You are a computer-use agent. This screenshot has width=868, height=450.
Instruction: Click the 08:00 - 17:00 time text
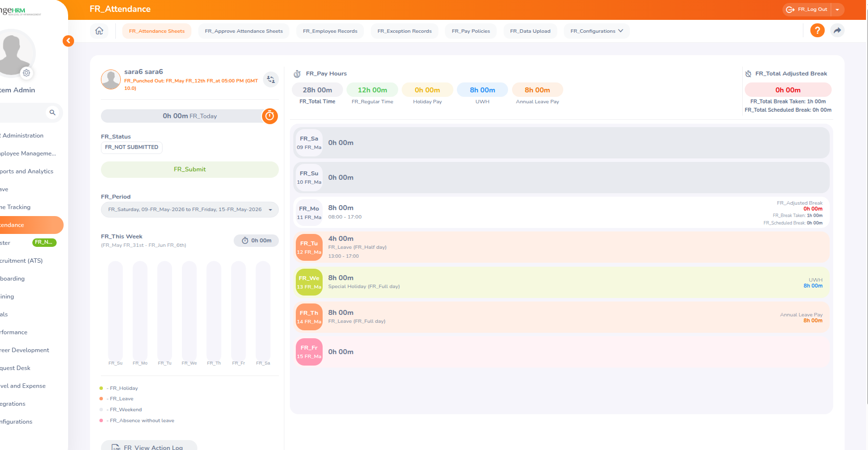pos(345,217)
